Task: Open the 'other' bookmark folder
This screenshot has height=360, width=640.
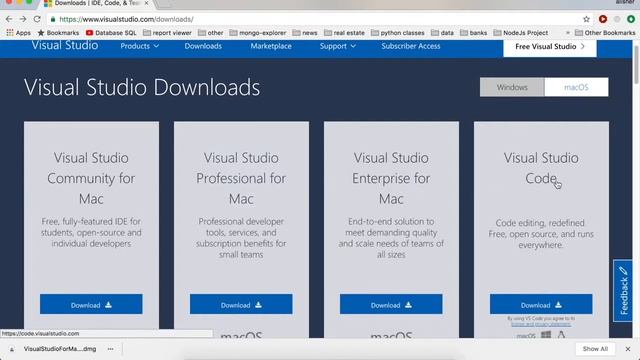Action: coord(211,33)
